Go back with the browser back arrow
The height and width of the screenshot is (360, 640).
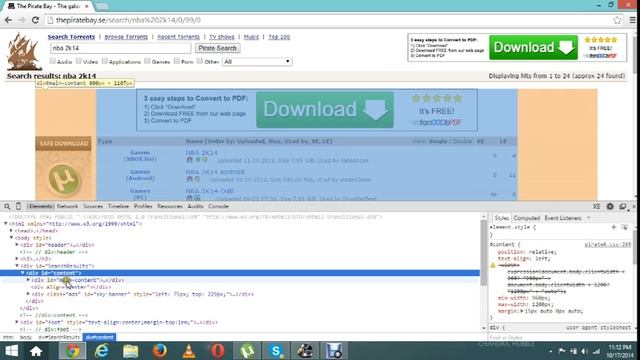pyautogui.click(x=8, y=20)
